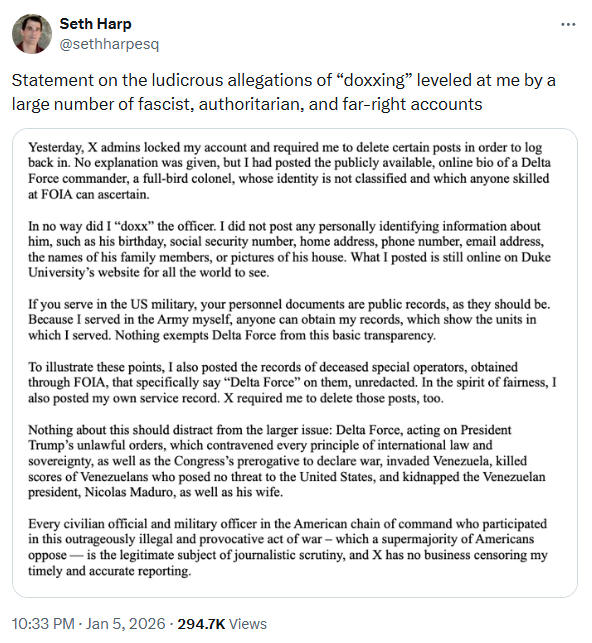Image resolution: width=592 pixels, height=643 pixels.
Task: View the 294.7K Views count
Action: pyautogui.click(x=222, y=624)
